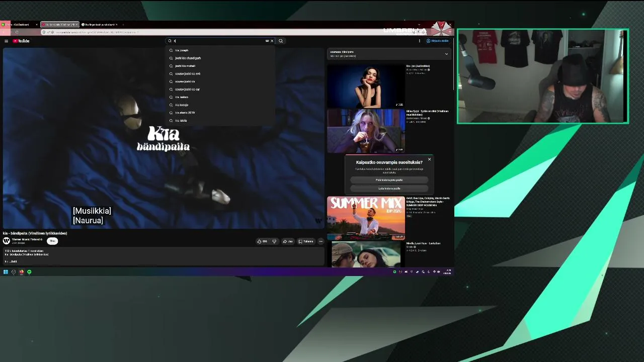Image resolution: width=644 pixels, height=362 pixels.
Task: Open the Alisu Syrjä 'Sydän on rikki' thumbnail
Action: coord(366,131)
